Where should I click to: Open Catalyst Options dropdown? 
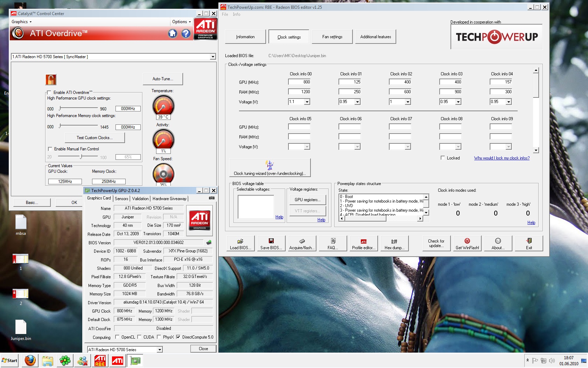point(181,22)
